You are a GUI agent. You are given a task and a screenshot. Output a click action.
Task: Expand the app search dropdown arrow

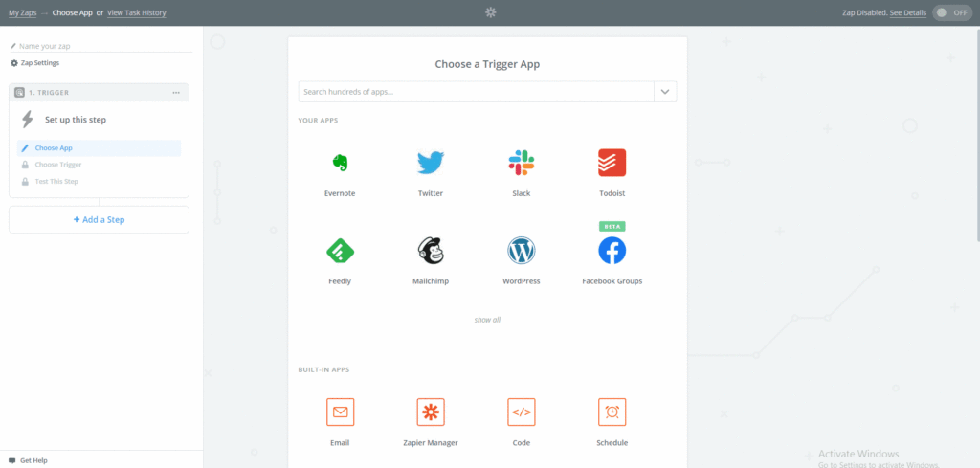[665, 92]
